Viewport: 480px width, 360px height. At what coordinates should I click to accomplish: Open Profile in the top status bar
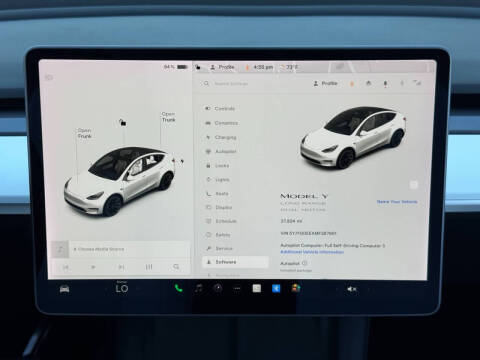click(222, 67)
